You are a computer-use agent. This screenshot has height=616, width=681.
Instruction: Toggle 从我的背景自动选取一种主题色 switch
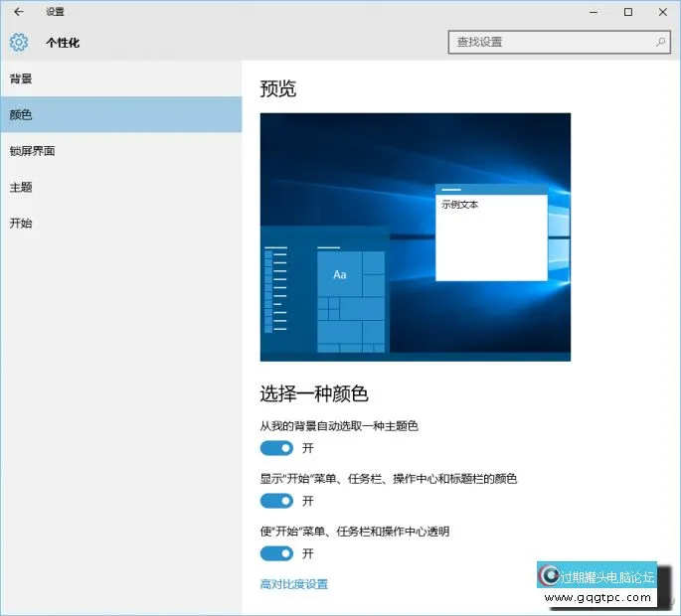(x=276, y=448)
